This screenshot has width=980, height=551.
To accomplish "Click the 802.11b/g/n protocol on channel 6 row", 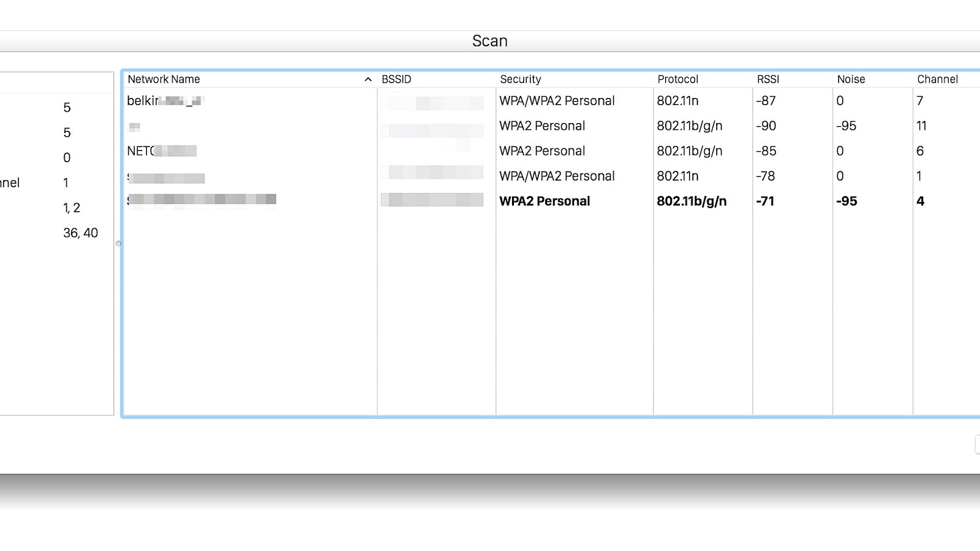I will [690, 151].
